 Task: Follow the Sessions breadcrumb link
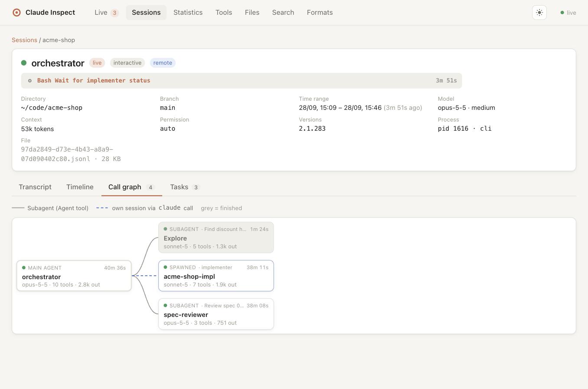point(24,40)
